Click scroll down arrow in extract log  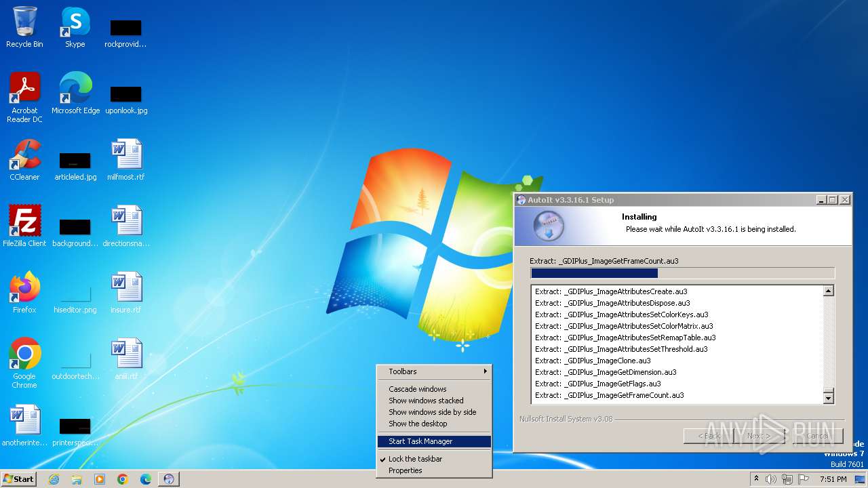pyautogui.click(x=828, y=399)
